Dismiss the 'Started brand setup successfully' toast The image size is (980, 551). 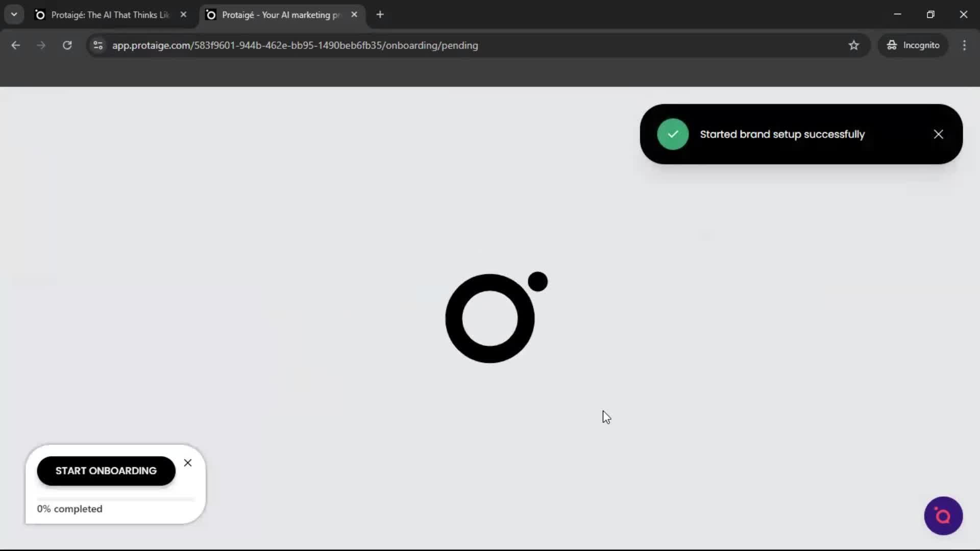939,134
